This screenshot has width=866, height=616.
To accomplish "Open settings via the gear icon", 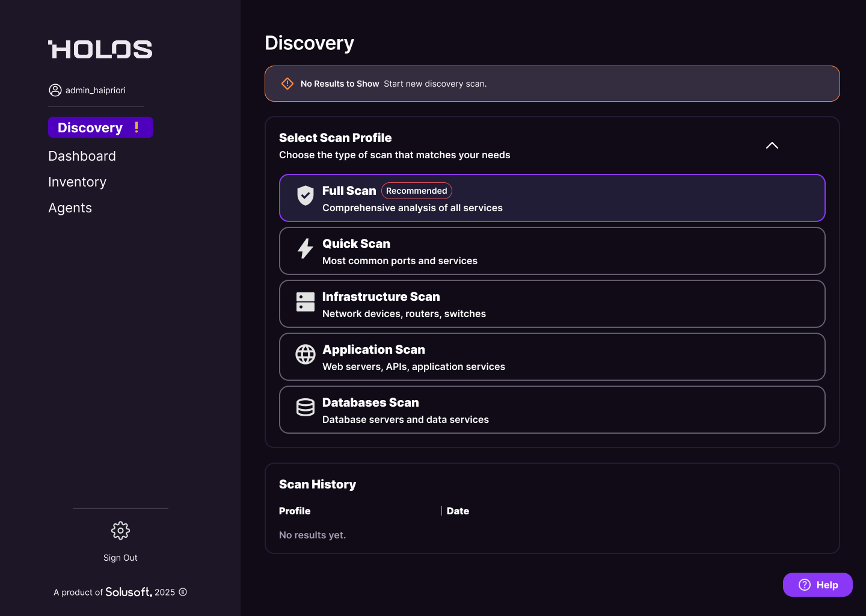I will click(120, 531).
